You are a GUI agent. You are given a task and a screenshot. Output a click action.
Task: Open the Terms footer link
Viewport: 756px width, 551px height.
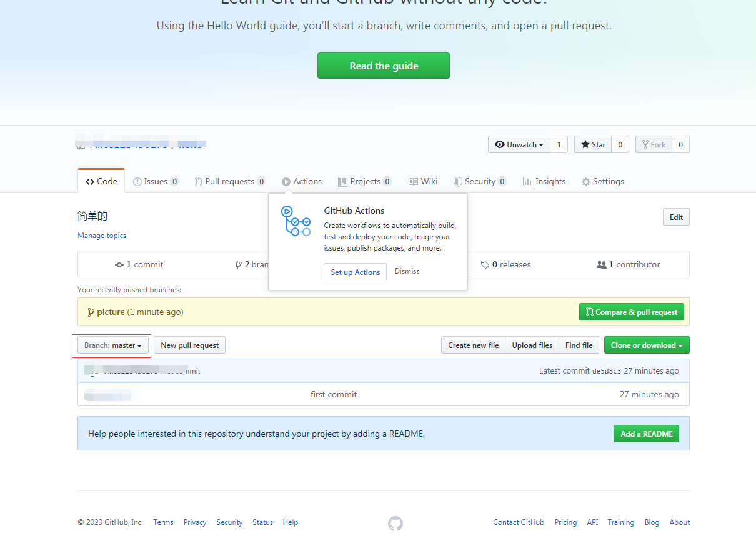pyautogui.click(x=163, y=522)
